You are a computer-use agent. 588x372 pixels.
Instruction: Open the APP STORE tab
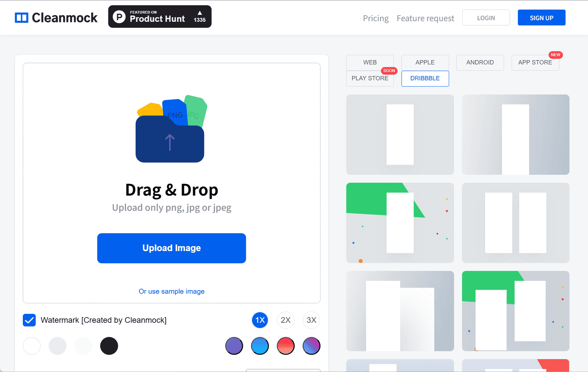click(x=535, y=62)
